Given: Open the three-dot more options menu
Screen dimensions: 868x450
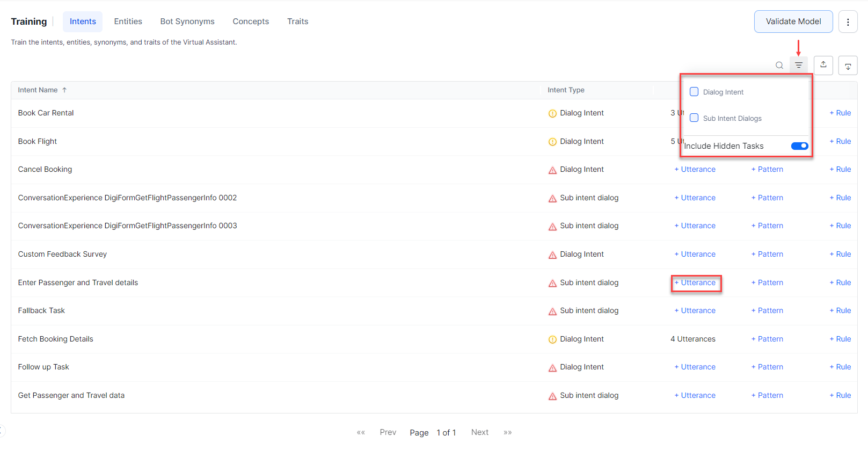Looking at the screenshot, I should pos(848,22).
